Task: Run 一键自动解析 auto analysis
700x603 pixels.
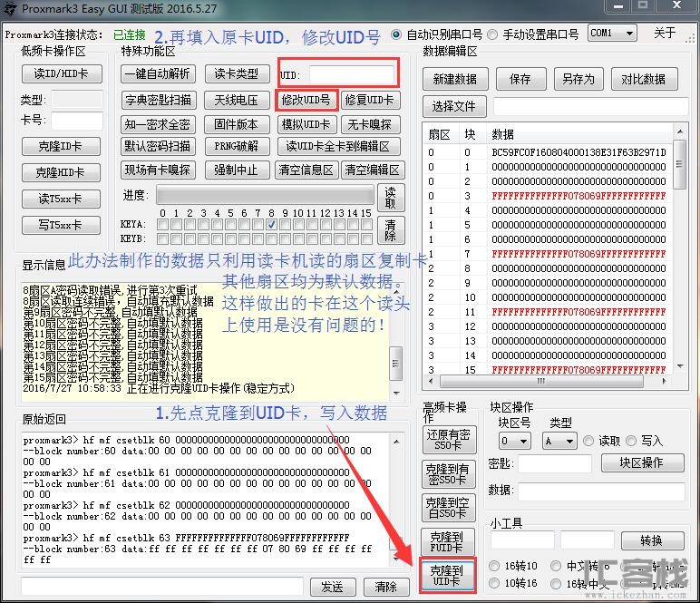Action: [x=158, y=73]
